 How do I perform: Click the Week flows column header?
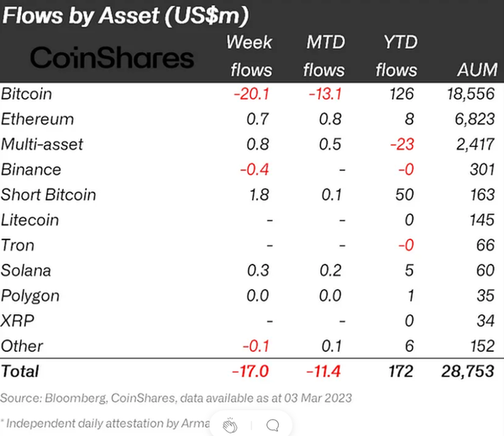(249, 56)
